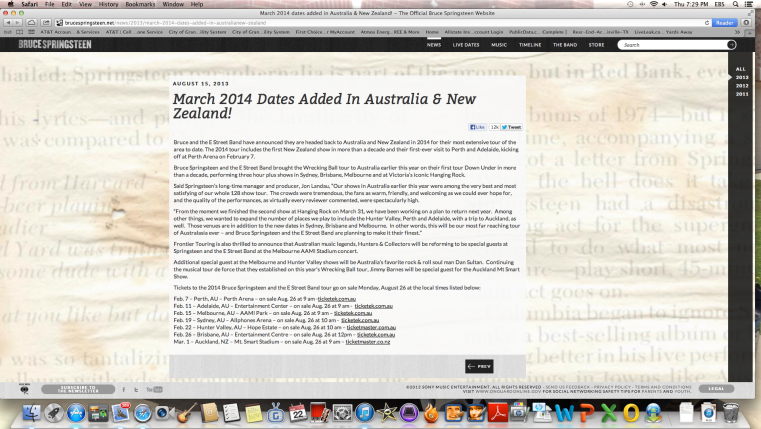Viewport: 761px width, 429px height.
Task: Open the footer Facebook icon
Action: [123, 390]
